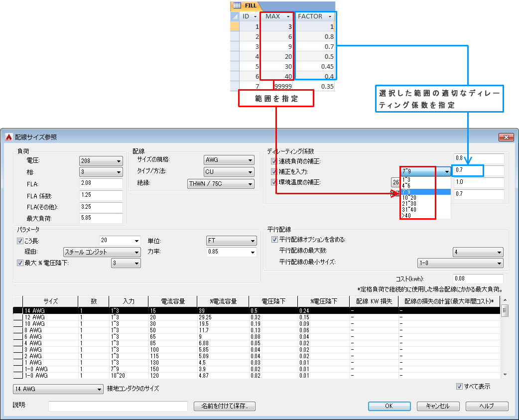Screen dimensions: 519x420
Task: Toggle the 連続負荷の補正 checkbox
Action: pyautogui.click(x=274, y=161)
